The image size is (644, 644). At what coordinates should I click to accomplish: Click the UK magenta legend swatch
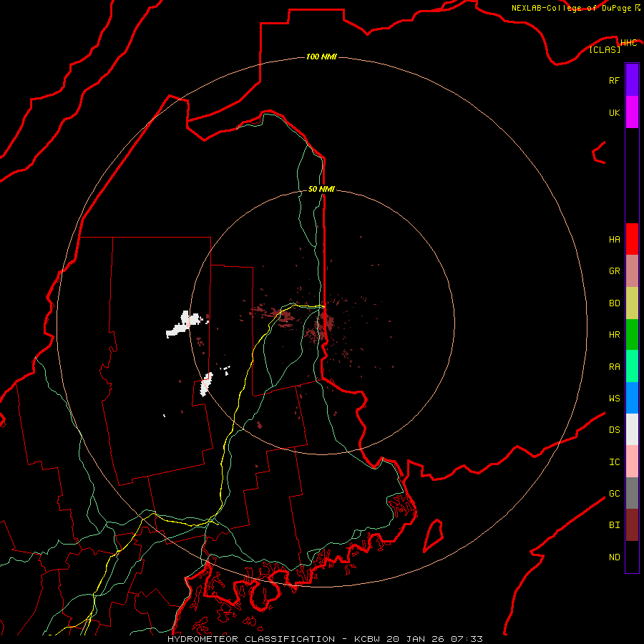[632, 112]
